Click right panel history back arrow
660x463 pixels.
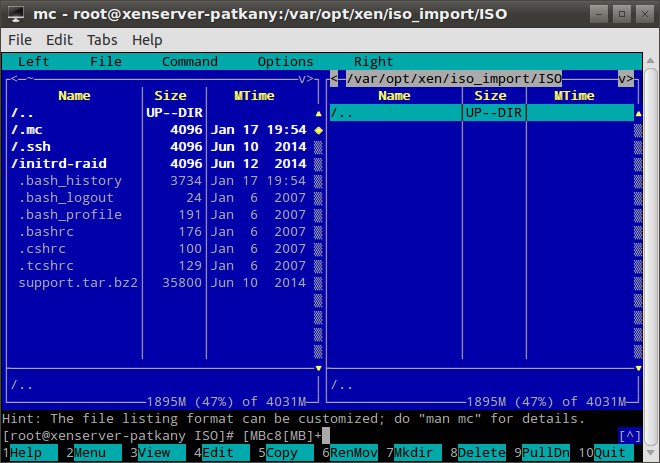pyautogui.click(x=334, y=79)
